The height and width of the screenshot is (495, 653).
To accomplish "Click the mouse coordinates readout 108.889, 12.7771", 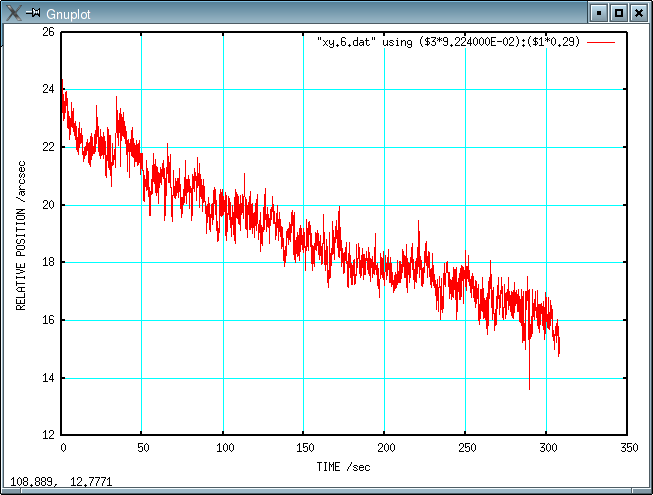I will (x=61, y=482).
